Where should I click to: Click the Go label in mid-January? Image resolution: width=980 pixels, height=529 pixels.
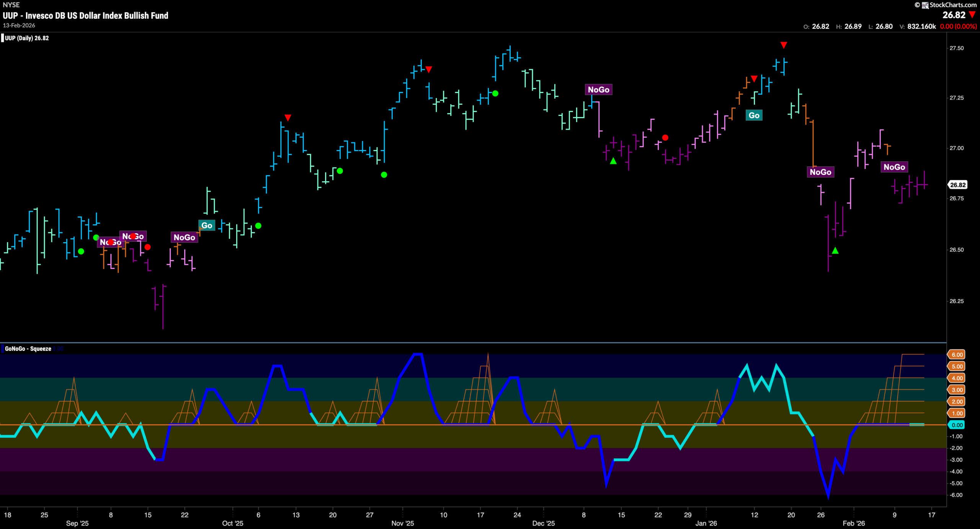pos(754,115)
